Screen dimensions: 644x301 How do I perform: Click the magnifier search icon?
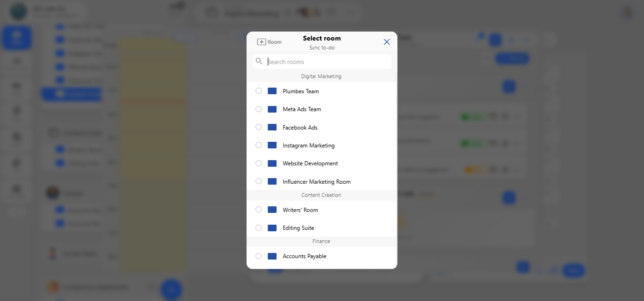click(259, 61)
